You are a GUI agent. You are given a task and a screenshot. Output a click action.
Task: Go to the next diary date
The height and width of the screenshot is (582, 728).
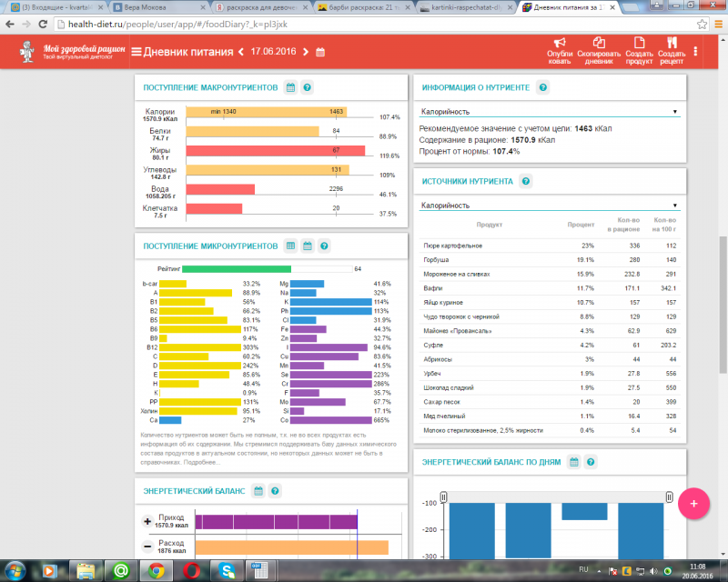click(306, 52)
